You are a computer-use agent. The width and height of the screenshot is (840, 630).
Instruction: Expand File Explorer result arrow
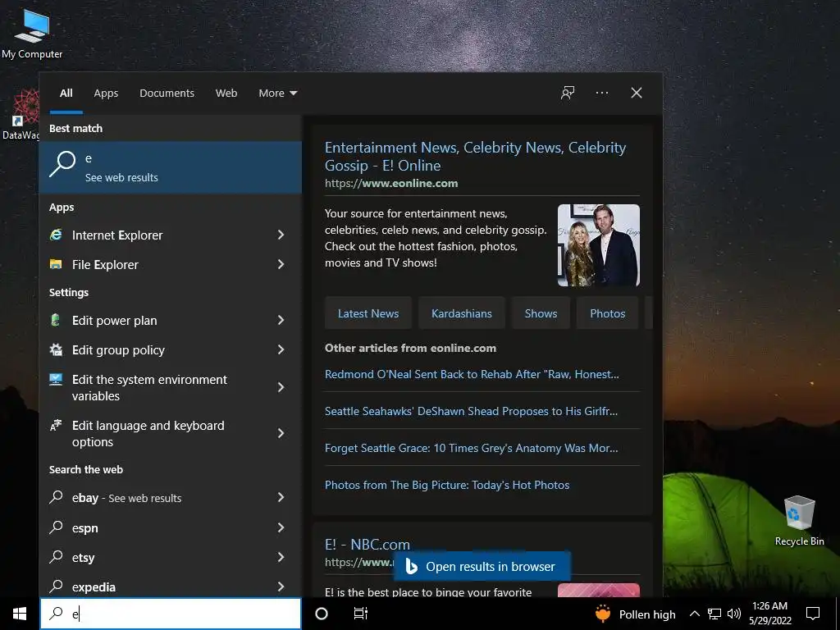281,264
